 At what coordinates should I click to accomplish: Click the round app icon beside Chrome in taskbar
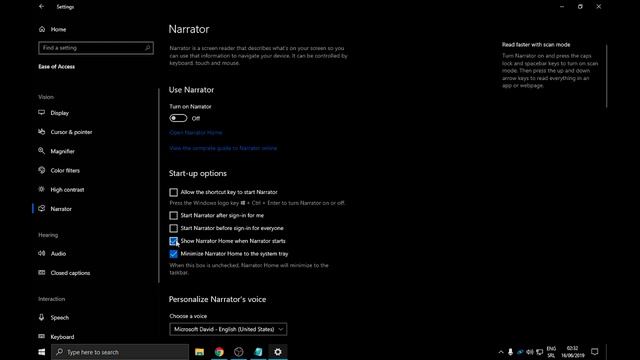coord(239,352)
